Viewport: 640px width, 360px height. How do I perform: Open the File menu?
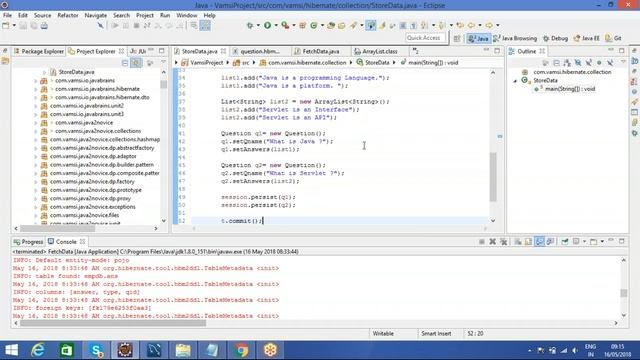coord(7,15)
